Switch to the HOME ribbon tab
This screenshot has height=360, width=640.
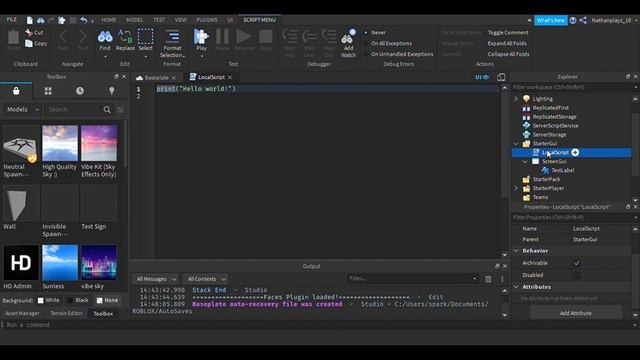[109, 20]
